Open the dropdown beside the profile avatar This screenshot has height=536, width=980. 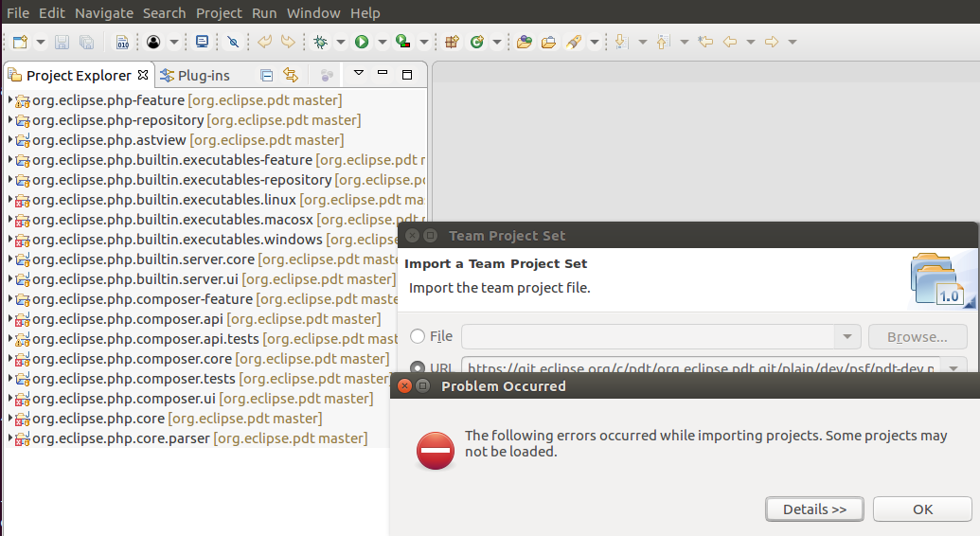(174, 42)
